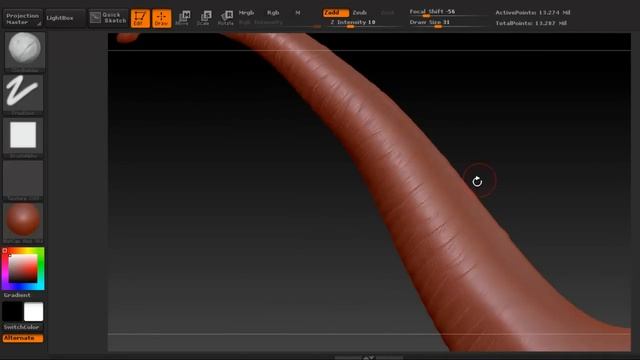This screenshot has width=640, height=360.
Task: Open the stroke type selector
Action: coord(23,94)
